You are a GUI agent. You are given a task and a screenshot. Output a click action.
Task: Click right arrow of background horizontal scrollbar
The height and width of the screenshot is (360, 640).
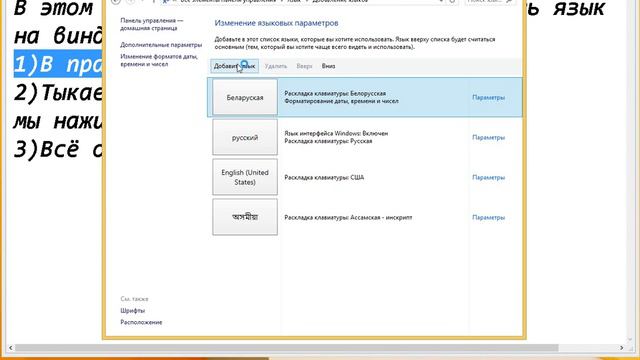click(x=622, y=348)
